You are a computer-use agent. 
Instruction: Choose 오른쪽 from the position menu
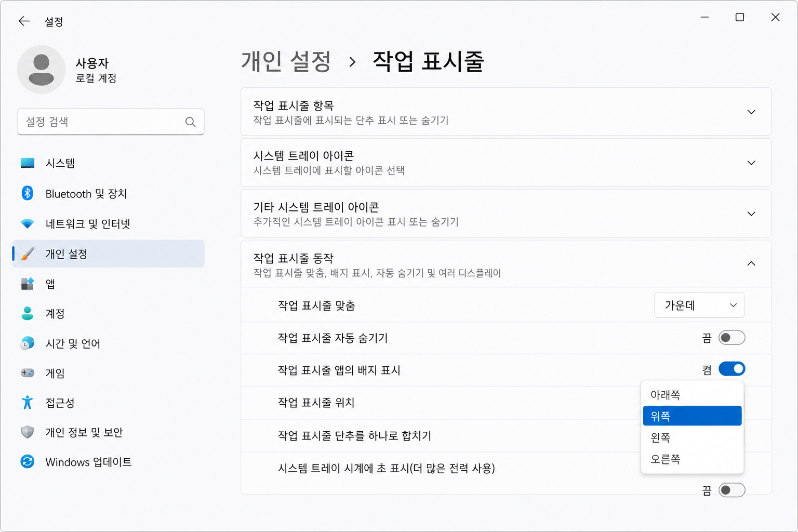692,459
